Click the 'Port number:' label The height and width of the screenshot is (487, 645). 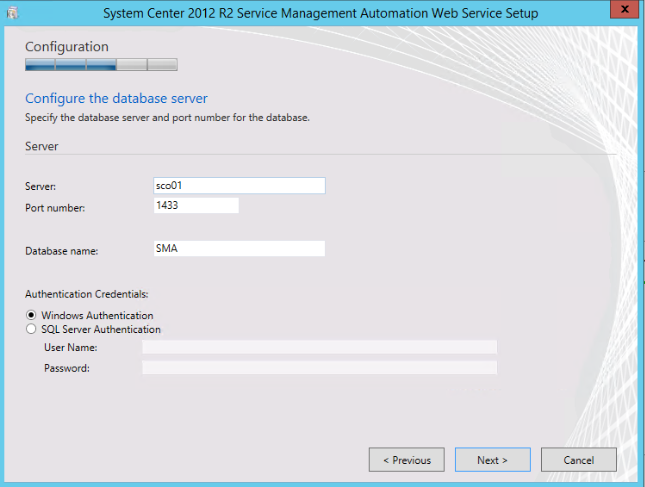55,208
